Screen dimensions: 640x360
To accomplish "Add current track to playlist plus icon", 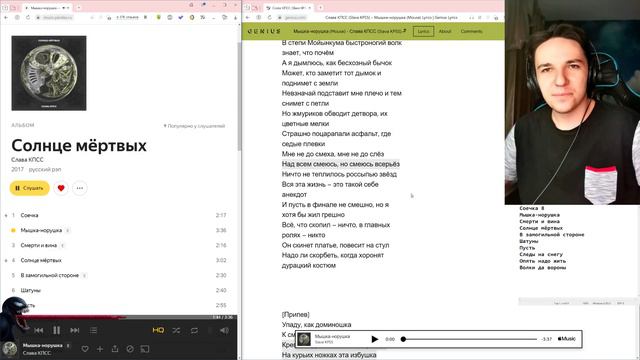I will point(100,349).
